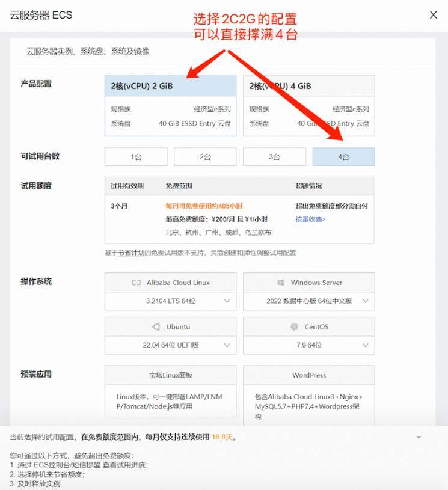
Task: Click the 16.8天 usage duration text
Action: (222, 437)
